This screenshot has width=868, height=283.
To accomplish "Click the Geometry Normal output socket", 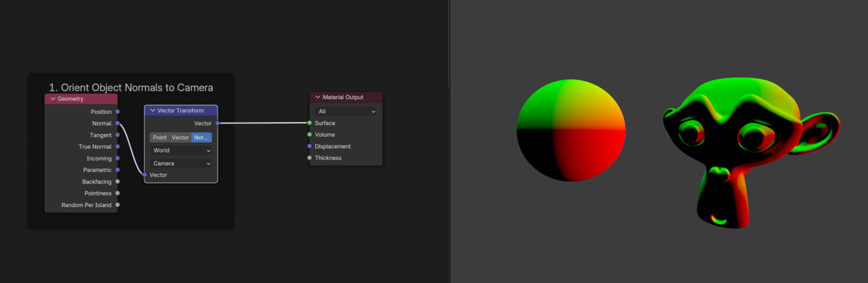I will tap(117, 123).
